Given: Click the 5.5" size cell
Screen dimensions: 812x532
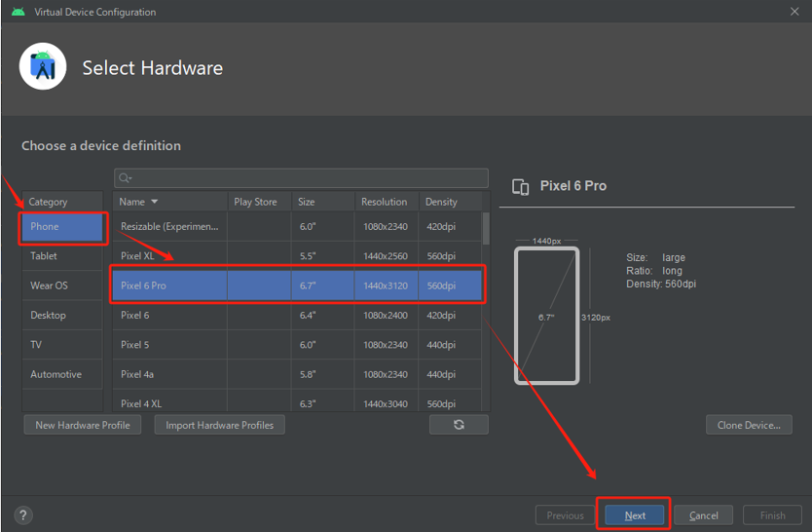Looking at the screenshot, I should click(322, 256).
